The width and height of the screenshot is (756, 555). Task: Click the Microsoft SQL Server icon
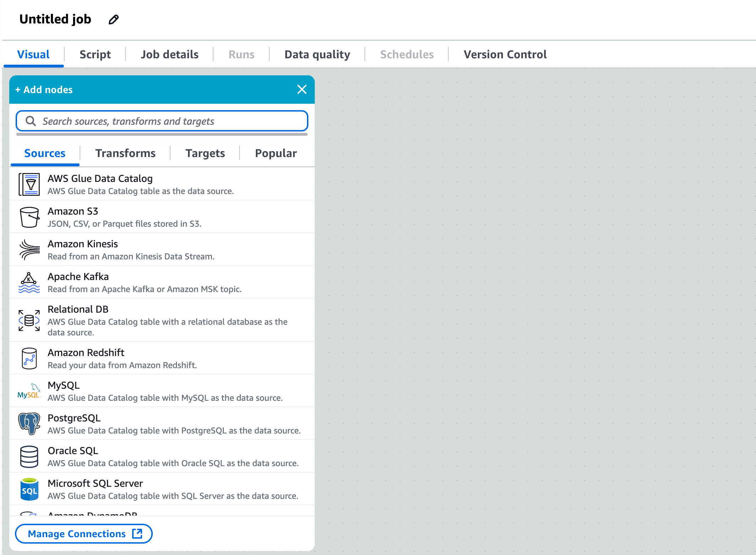(29, 489)
